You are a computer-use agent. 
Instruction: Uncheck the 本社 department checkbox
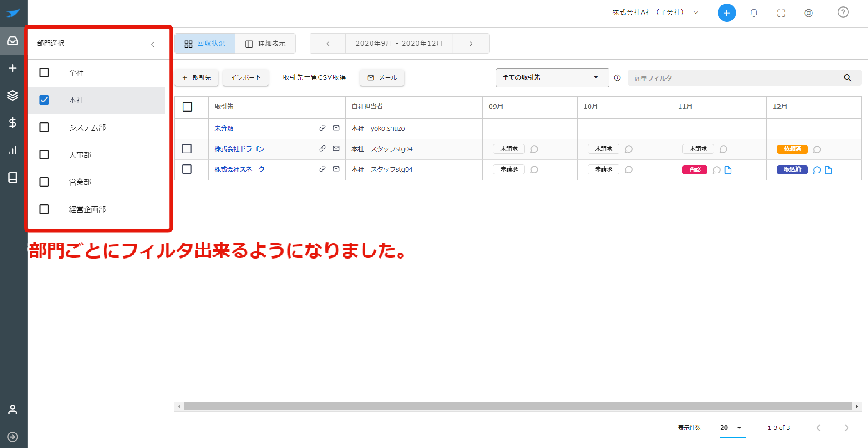point(44,100)
